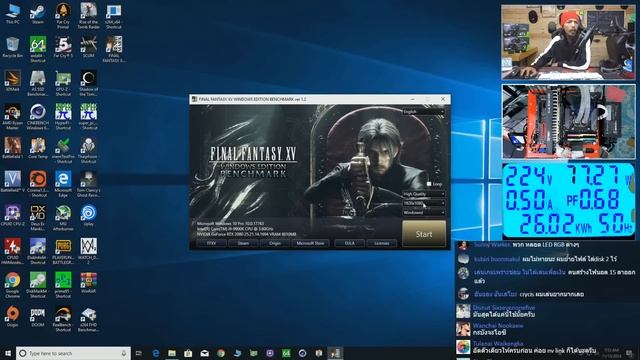Select the Uplay desktop icon
The height and width of the screenshot is (360, 640).
pos(89,216)
